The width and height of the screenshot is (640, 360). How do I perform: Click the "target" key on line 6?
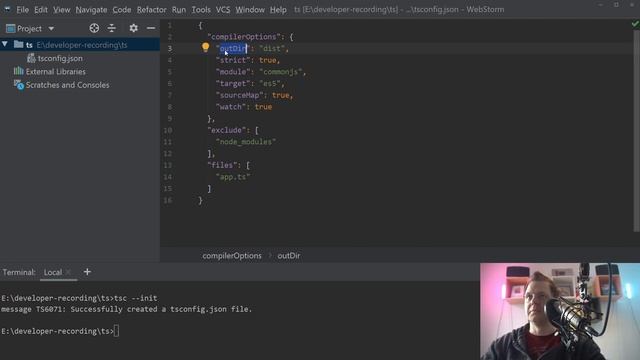click(233, 83)
